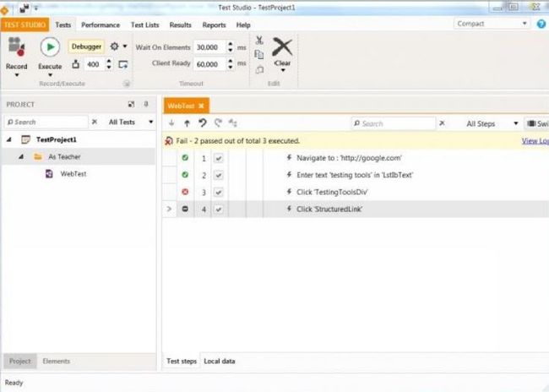The image size is (549, 392).
Task: Collapse the TestProject1 tree node
Action: coord(9,139)
